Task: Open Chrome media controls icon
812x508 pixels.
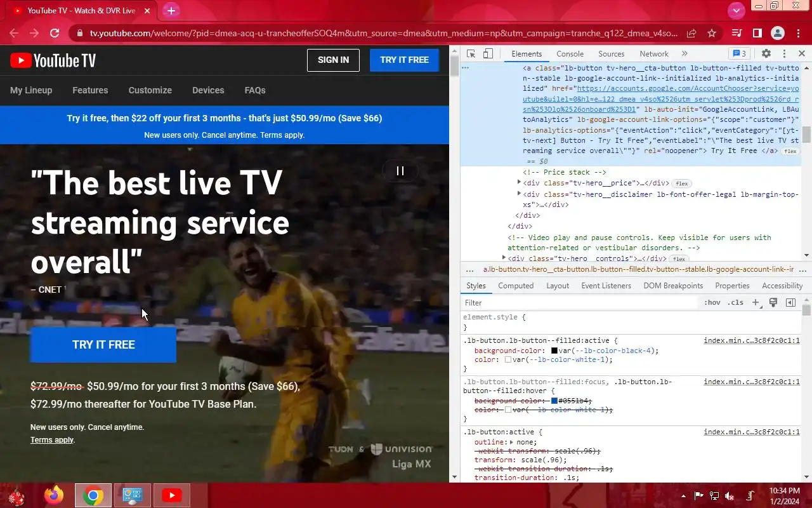Action: [x=737, y=33]
